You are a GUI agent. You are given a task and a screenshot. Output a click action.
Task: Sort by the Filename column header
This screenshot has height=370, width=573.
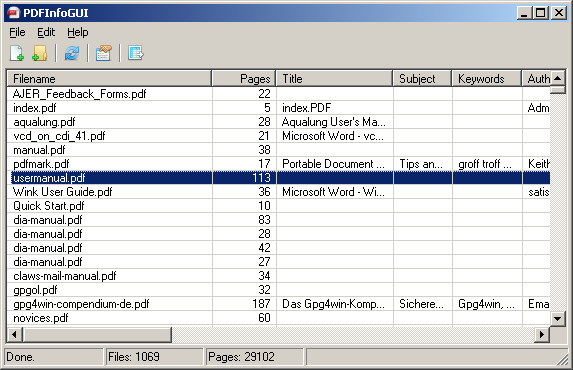tap(109, 79)
